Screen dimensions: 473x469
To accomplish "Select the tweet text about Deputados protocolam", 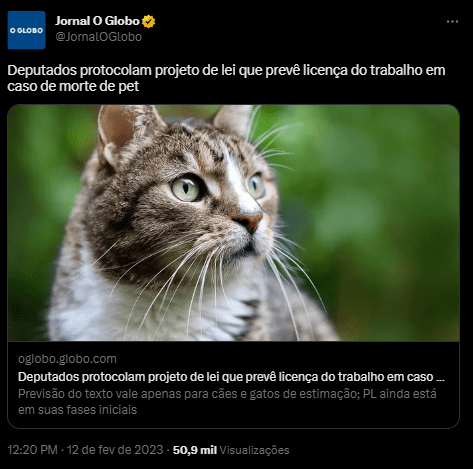I will pyautogui.click(x=226, y=78).
